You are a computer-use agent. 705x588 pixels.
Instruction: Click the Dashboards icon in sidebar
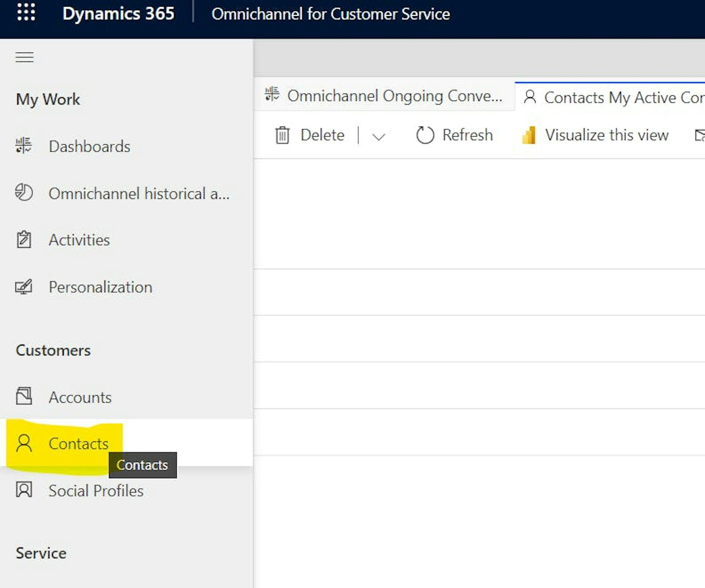pos(23,146)
